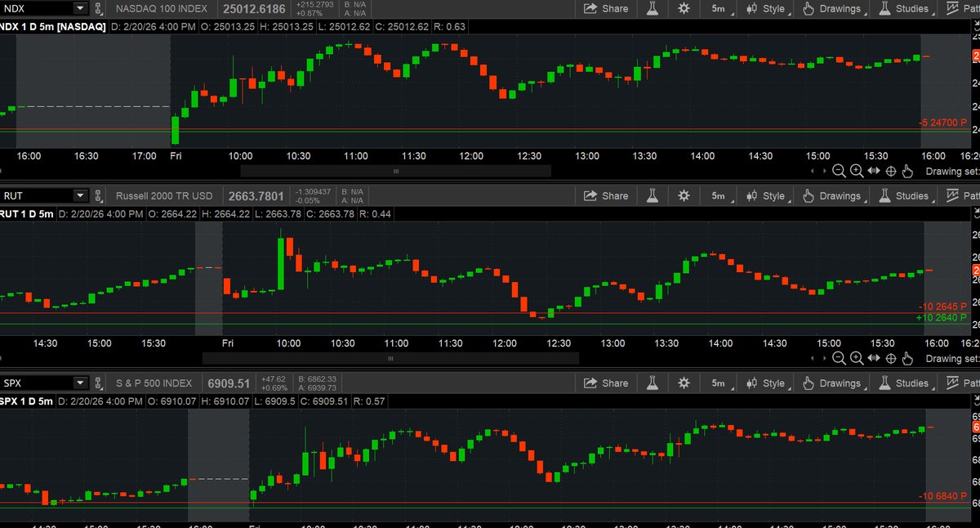Click the NDX last price 25012.6186

(252, 8)
